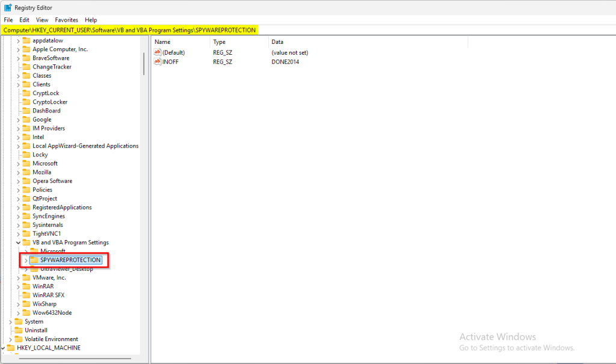Open the Favorites menu

coord(66,20)
